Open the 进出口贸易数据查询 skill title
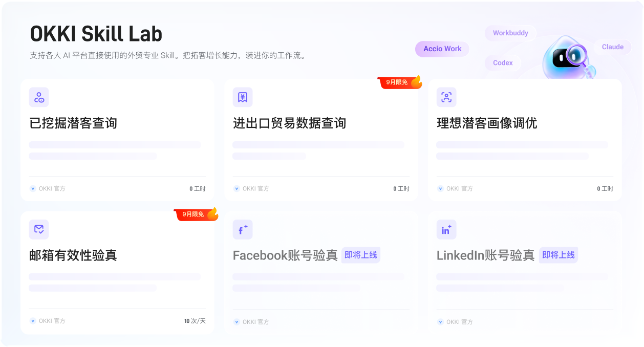 pyautogui.click(x=290, y=123)
